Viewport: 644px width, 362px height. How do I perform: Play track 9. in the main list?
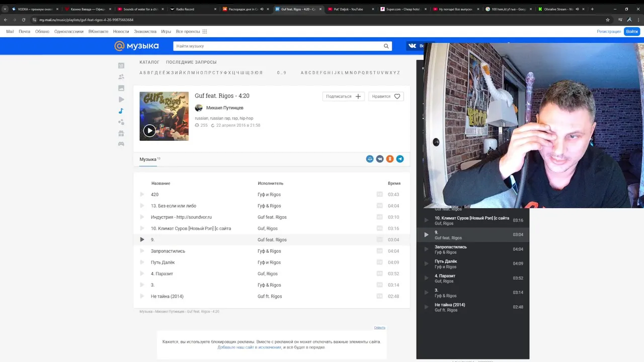coord(142,240)
